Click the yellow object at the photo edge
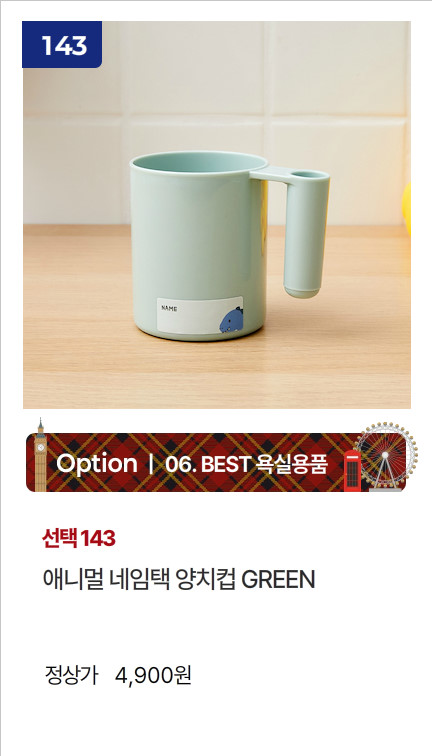The height and width of the screenshot is (756, 432). [406, 208]
